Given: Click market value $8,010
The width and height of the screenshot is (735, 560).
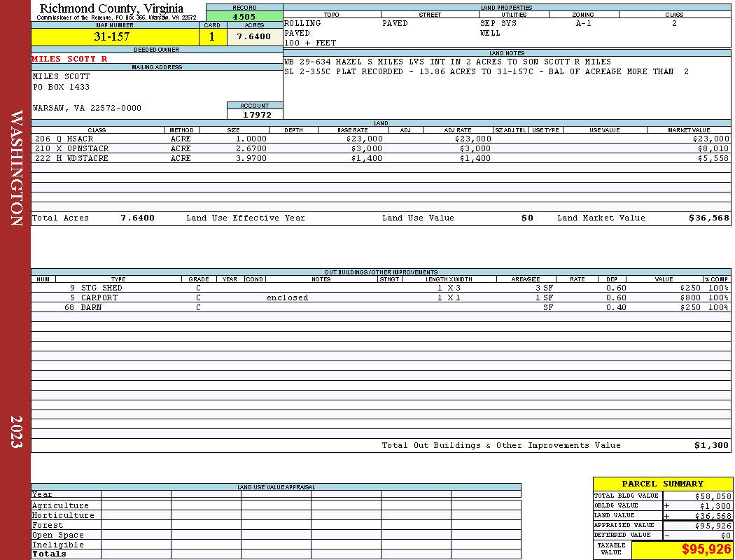Looking at the screenshot, I should click(713, 148).
